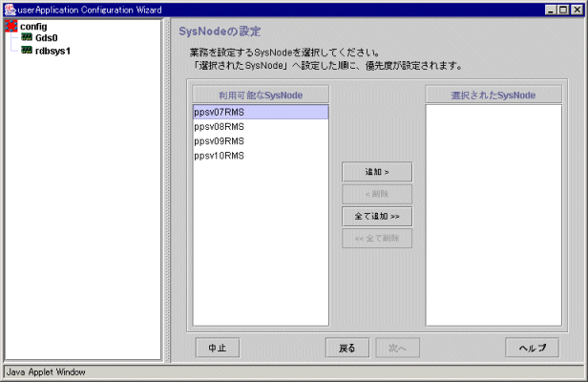Click the config root tree icon
Viewport: 588px width, 382px height.
pos(12,26)
